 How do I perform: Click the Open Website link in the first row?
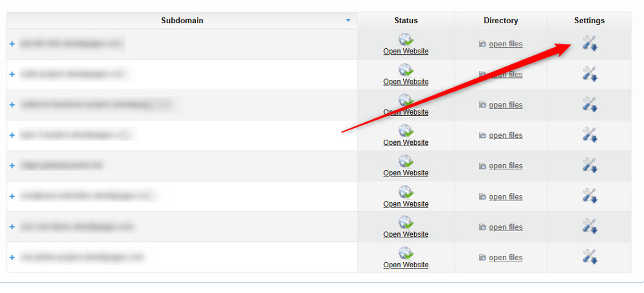(x=406, y=52)
